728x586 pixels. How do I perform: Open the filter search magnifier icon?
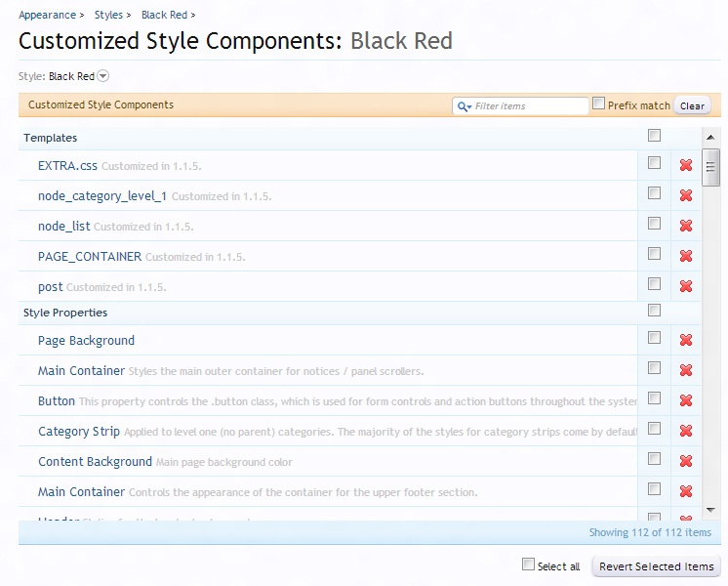point(464,106)
